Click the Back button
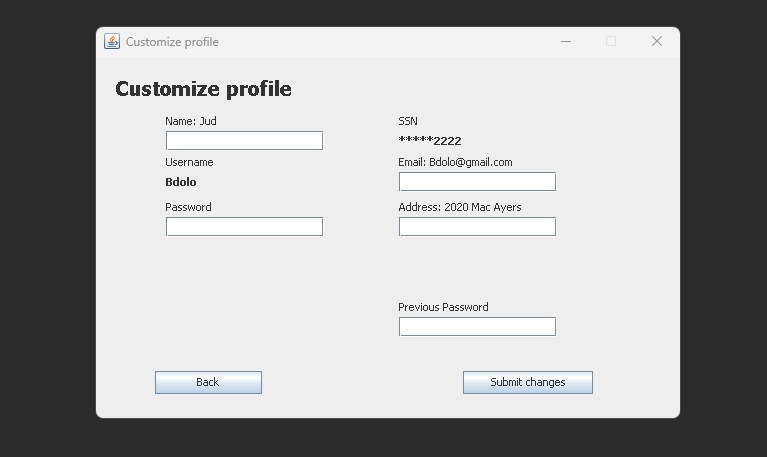Viewport: 767px width, 457px height. [x=208, y=382]
